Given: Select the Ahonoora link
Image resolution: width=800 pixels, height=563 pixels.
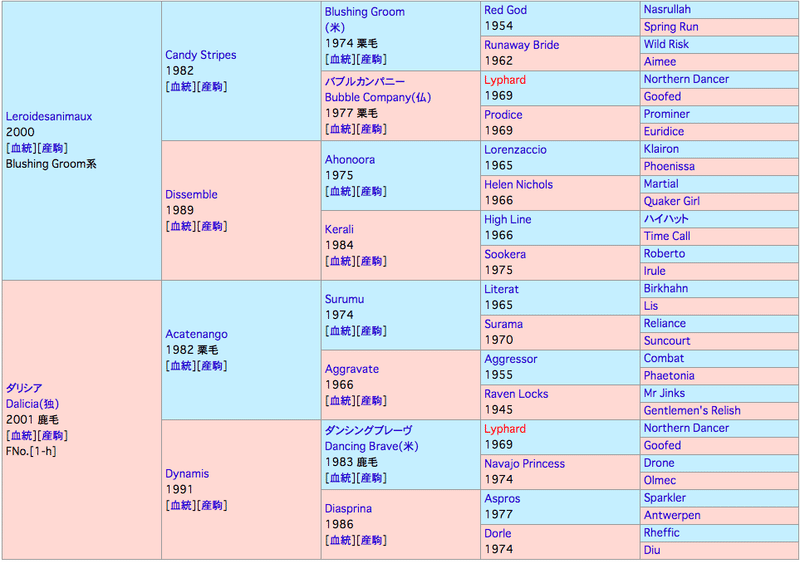Looking at the screenshot, I should [x=350, y=159].
